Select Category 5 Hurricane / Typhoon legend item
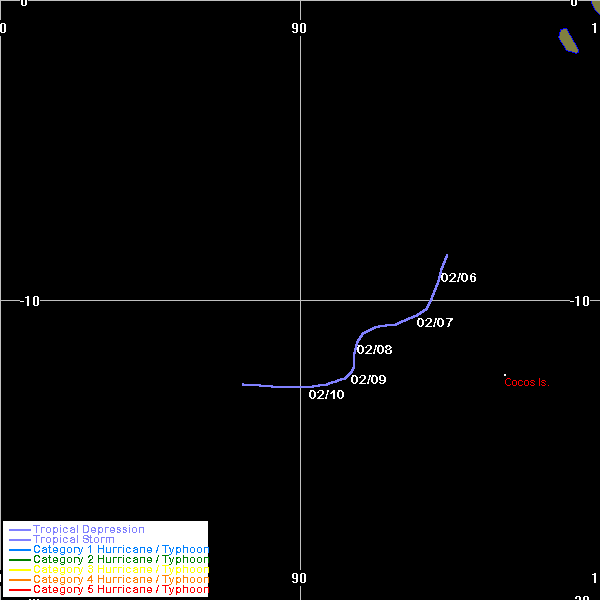Image resolution: width=600 pixels, height=600 pixels. (120, 590)
